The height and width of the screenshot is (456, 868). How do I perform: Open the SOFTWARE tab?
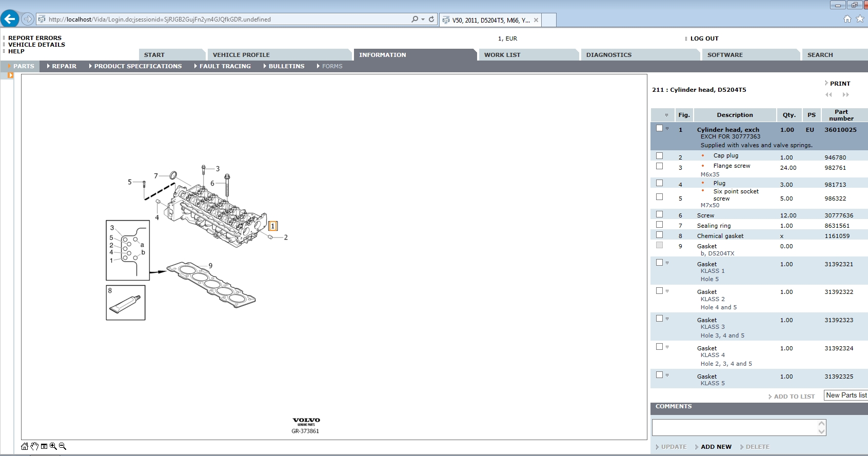click(x=751, y=55)
